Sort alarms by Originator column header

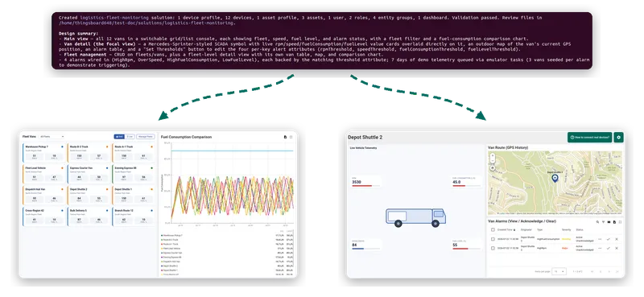coord(526,229)
